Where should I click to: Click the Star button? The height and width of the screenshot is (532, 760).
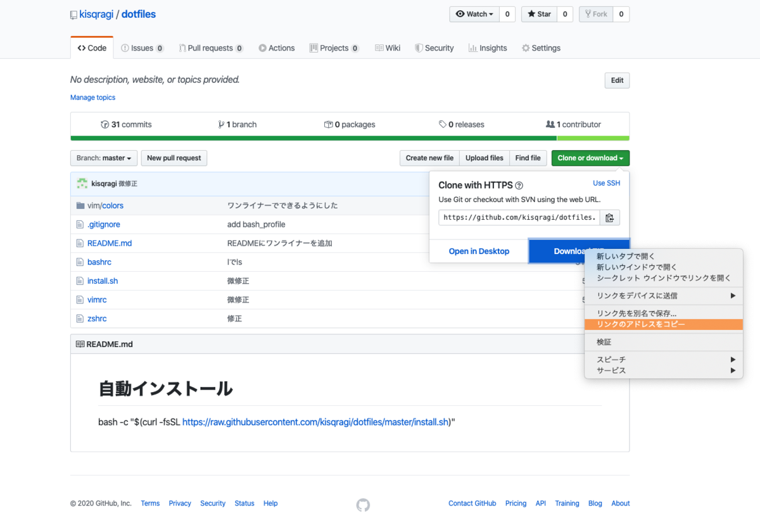539,14
